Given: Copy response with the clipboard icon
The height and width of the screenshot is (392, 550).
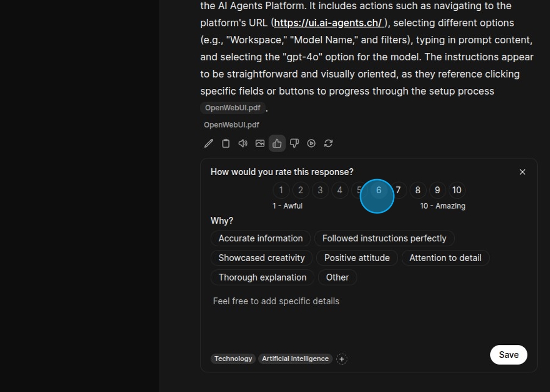Looking at the screenshot, I should (x=226, y=143).
